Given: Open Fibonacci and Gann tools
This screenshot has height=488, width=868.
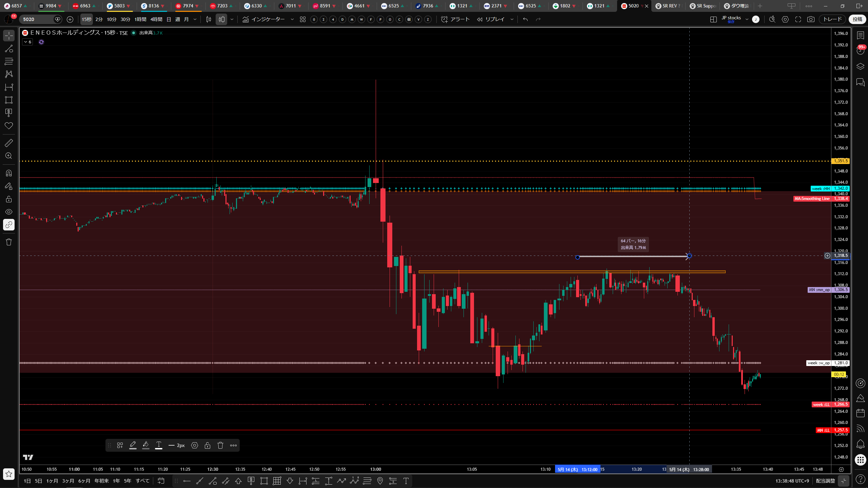Looking at the screenshot, I should [x=9, y=61].
